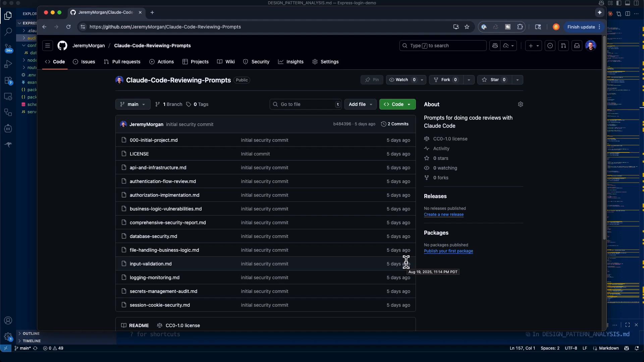
Task: Star the Claude-Code-Reviewing-Prompts repository
Action: [x=495, y=80]
